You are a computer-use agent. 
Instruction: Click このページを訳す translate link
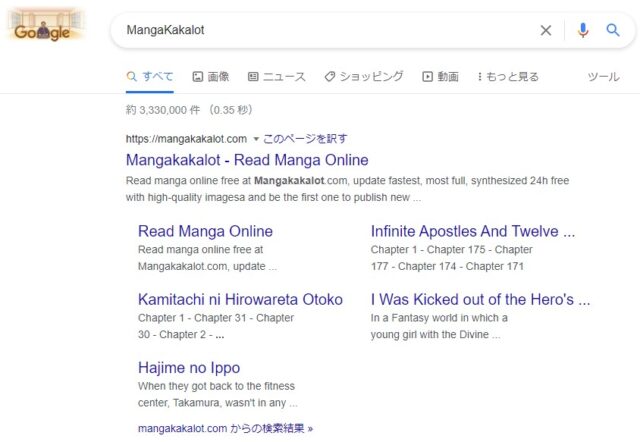[305, 139]
